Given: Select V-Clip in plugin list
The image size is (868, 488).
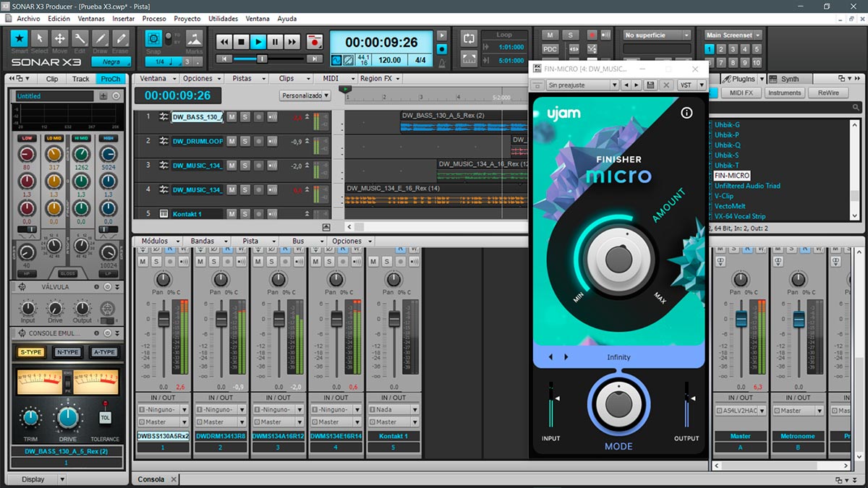Looking at the screenshot, I should 724,196.
